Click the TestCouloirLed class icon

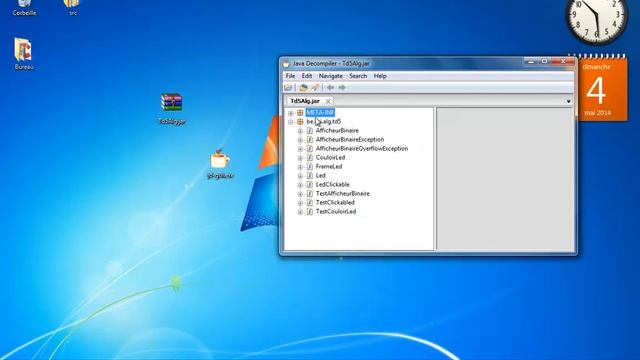pyautogui.click(x=310, y=211)
